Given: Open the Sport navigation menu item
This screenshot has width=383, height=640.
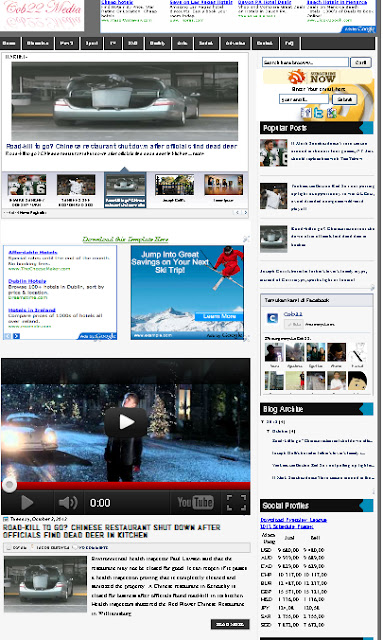Looking at the screenshot, I should click(91, 43).
